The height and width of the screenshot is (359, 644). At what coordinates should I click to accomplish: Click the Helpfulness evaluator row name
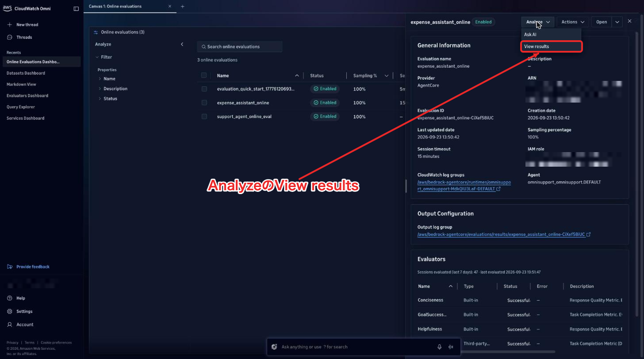pos(430,329)
